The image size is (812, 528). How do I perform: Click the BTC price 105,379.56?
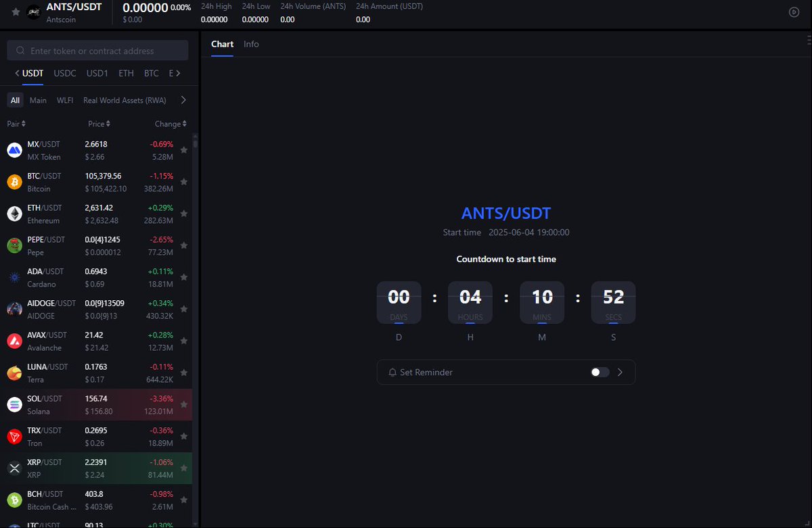pyautogui.click(x=103, y=176)
